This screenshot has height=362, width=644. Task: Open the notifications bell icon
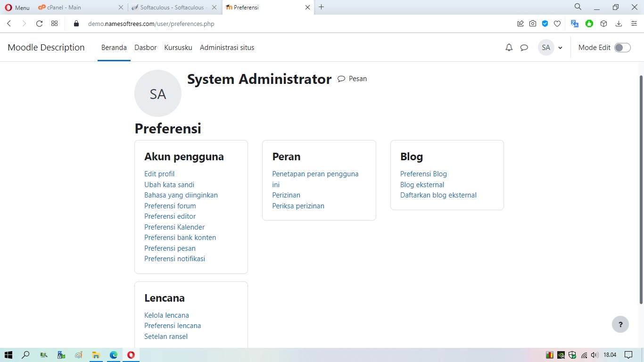[509, 48]
